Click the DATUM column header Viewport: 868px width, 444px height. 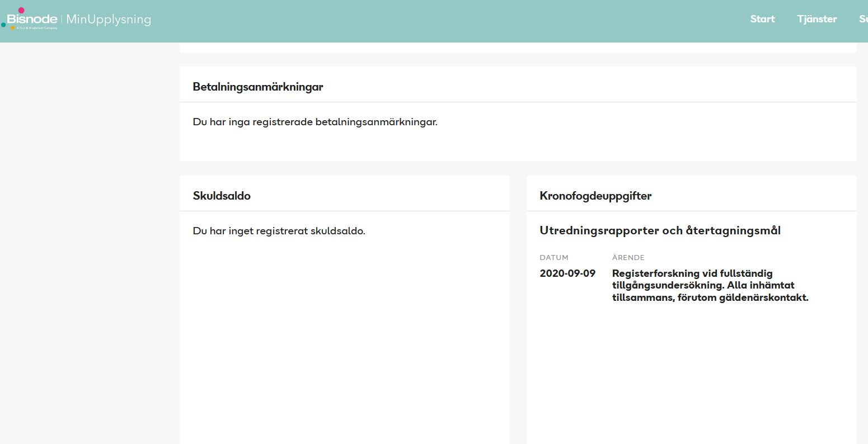pyautogui.click(x=553, y=258)
